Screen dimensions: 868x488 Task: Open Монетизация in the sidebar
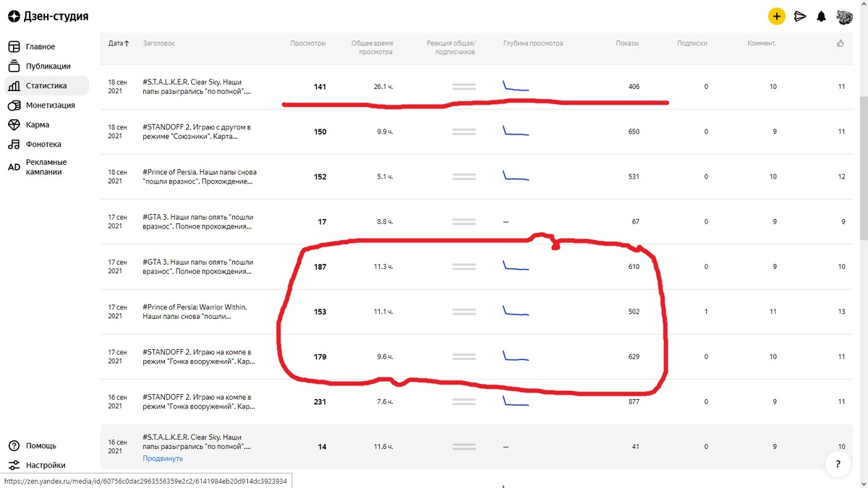point(51,106)
